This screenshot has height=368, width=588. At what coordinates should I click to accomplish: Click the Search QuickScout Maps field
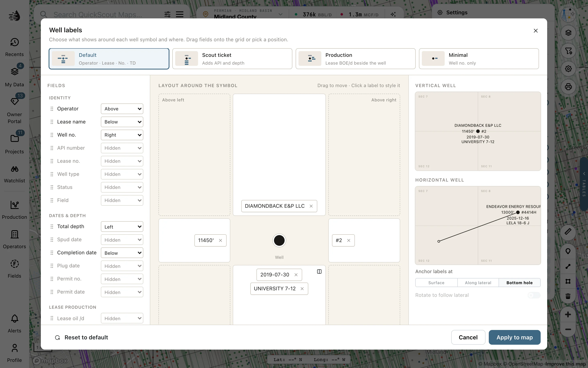pyautogui.click(x=98, y=15)
